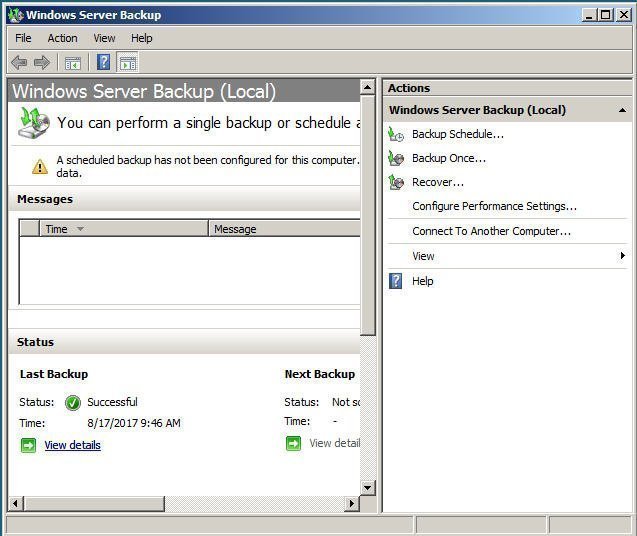The height and width of the screenshot is (536, 637).
Task: Sort messages by Time column header
Action: tap(124, 229)
